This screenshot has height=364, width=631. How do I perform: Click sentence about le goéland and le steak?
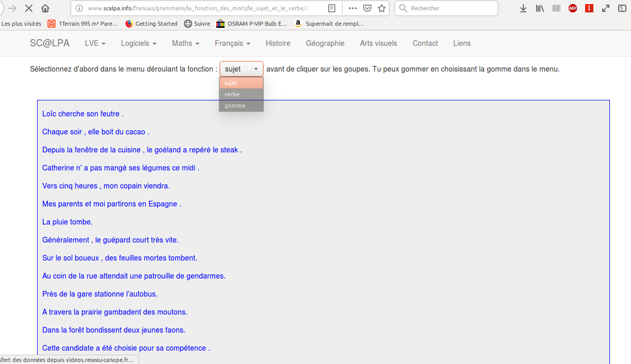click(x=142, y=150)
